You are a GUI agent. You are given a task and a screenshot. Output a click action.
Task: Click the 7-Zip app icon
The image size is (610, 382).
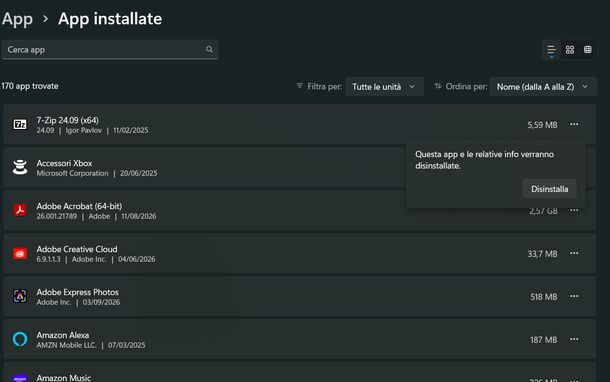(20, 124)
